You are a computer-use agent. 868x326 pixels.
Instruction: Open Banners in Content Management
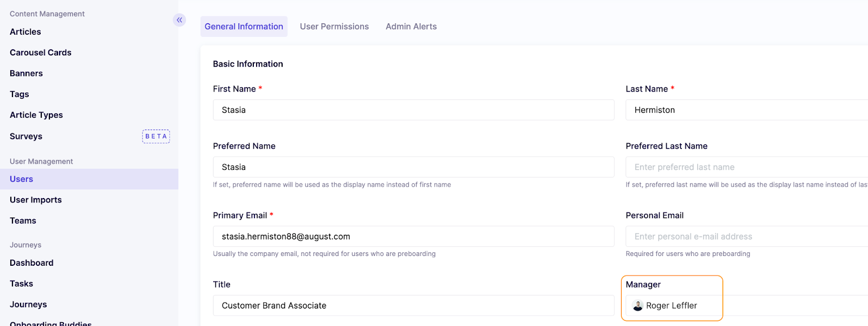(26, 74)
